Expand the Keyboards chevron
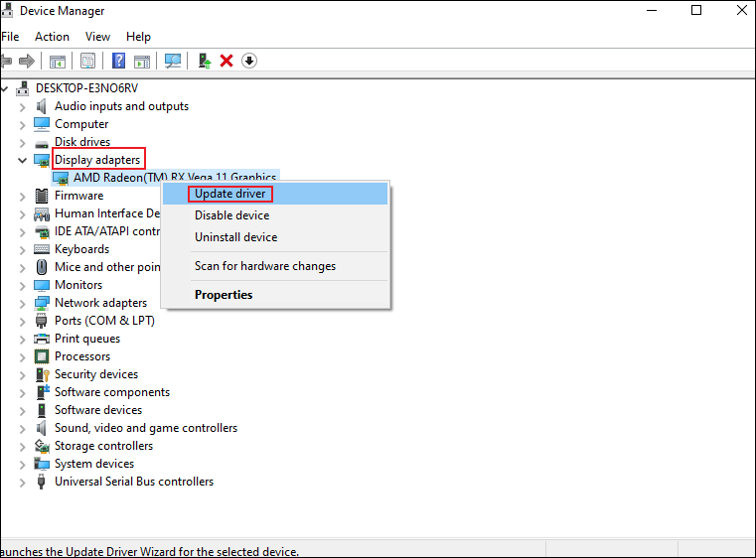This screenshot has width=756, height=558. coord(22,249)
